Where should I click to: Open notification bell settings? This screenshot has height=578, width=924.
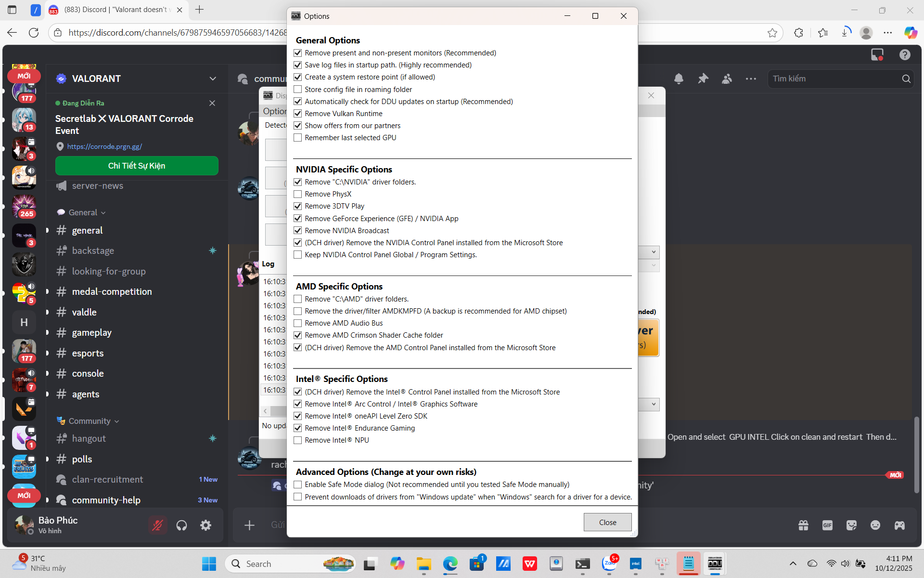coord(679,79)
